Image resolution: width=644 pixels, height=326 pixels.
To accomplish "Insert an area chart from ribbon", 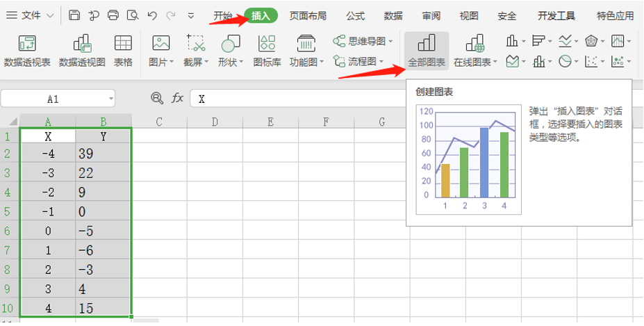I will coord(512,62).
